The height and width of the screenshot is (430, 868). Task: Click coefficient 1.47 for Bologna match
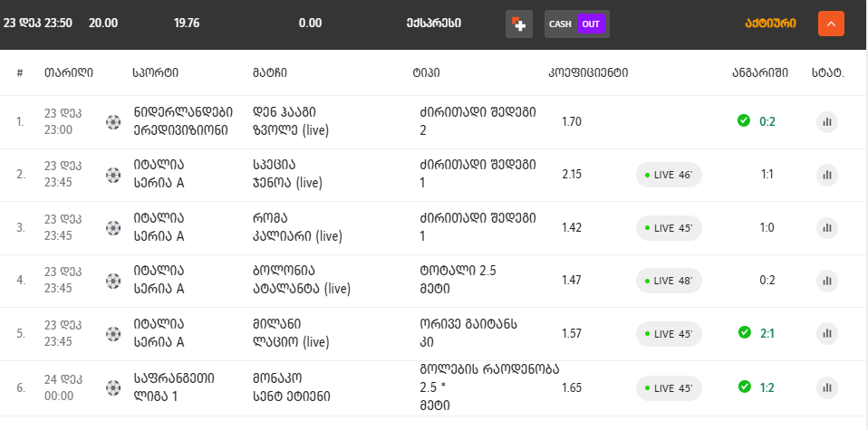(x=572, y=280)
